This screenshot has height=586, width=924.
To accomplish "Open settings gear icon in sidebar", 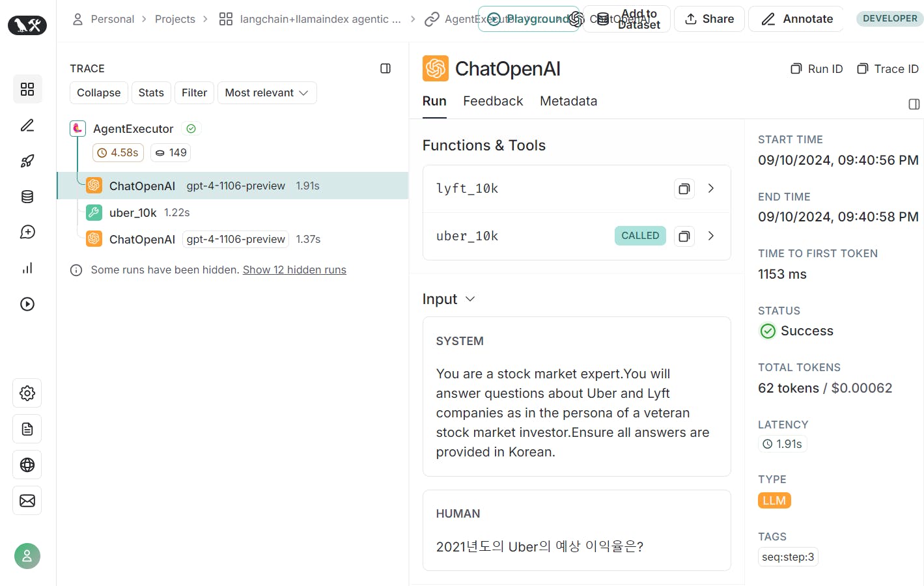I will [x=27, y=393].
